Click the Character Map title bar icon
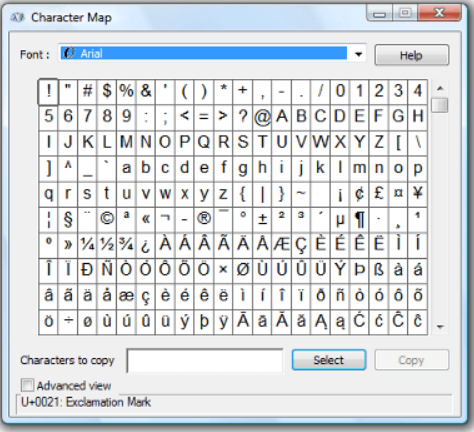 [18, 17]
